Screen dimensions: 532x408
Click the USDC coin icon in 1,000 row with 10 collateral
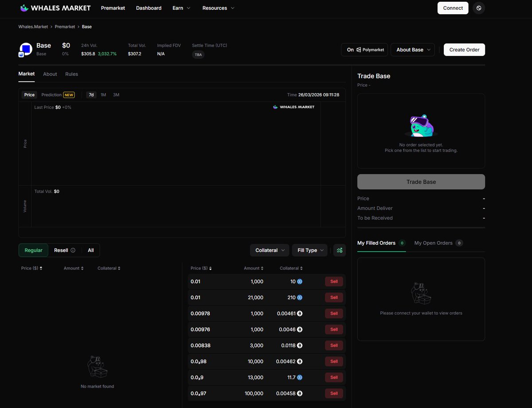(x=300, y=282)
